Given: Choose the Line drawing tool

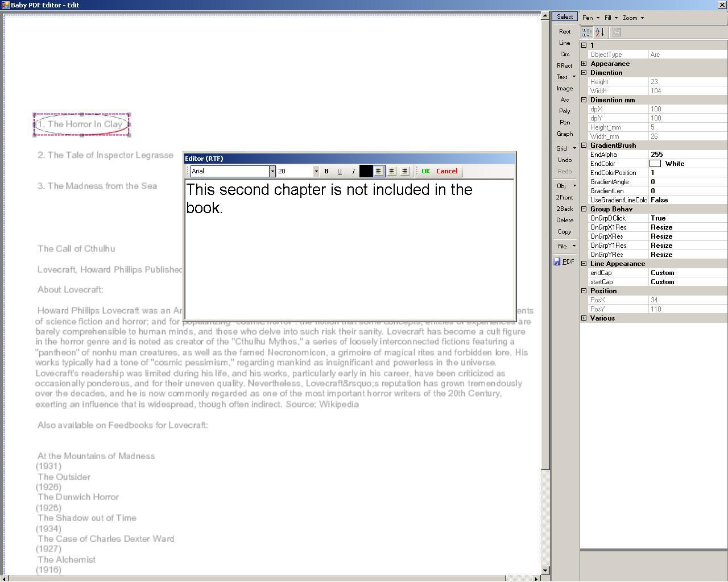Looking at the screenshot, I should point(565,43).
